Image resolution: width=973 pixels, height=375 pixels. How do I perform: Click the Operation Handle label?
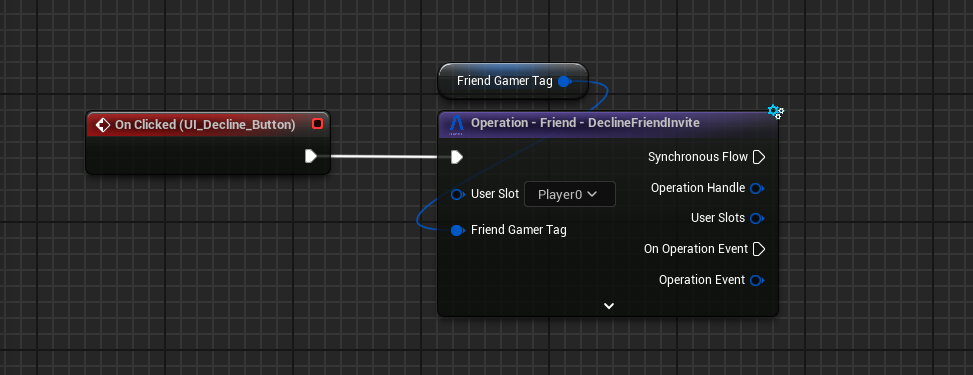click(697, 188)
